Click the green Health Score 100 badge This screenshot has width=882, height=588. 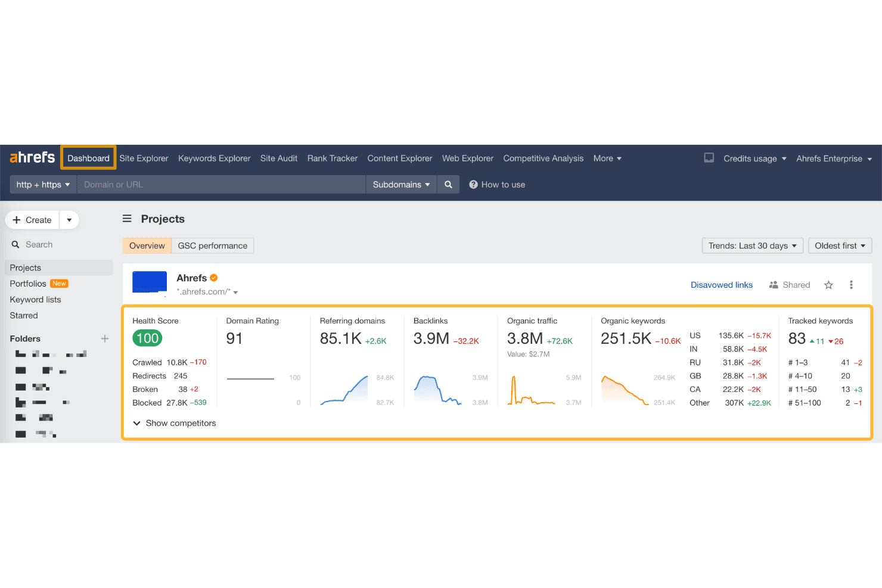(147, 338)
